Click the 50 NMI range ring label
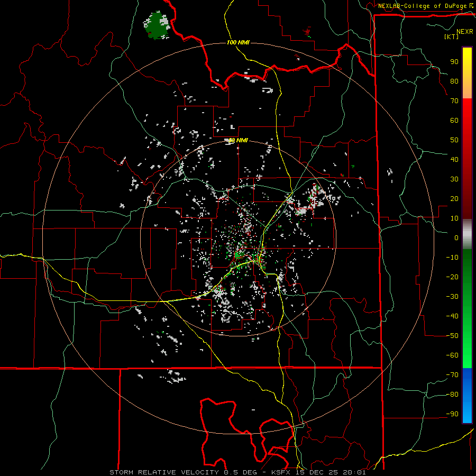This screenshot has height=476, width=476. 238,140
